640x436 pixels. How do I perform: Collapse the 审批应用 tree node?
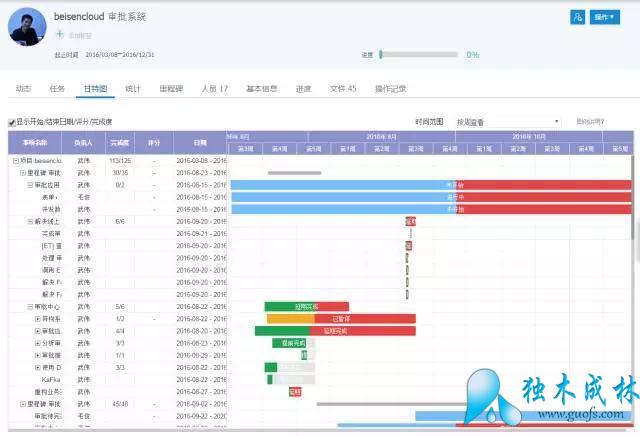31,185
